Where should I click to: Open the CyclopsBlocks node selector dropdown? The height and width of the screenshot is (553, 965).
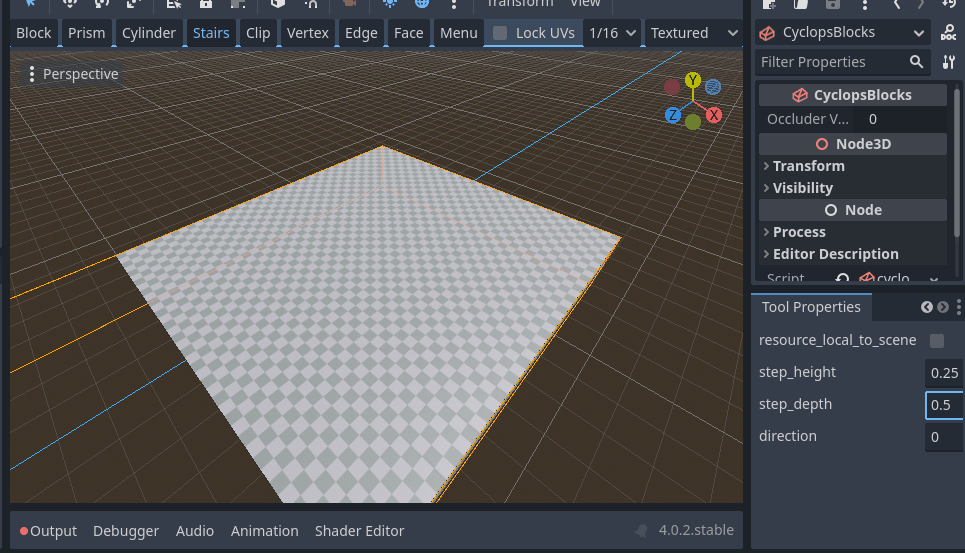(x=841, y=33)
